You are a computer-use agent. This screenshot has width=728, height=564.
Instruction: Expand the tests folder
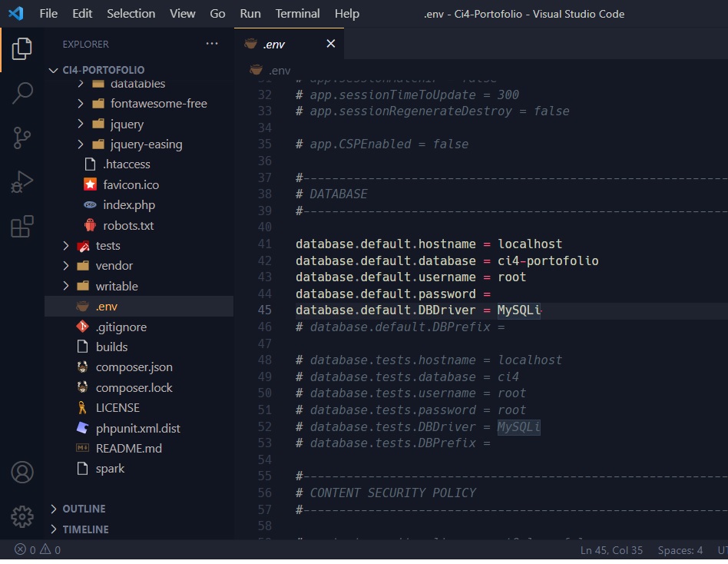click(x=108, y=246)
